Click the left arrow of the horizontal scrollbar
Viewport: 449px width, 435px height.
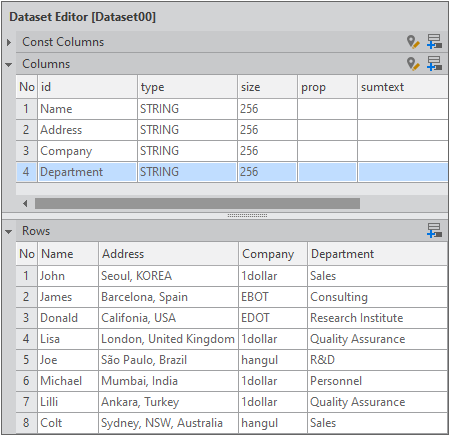tap(25, 203)
